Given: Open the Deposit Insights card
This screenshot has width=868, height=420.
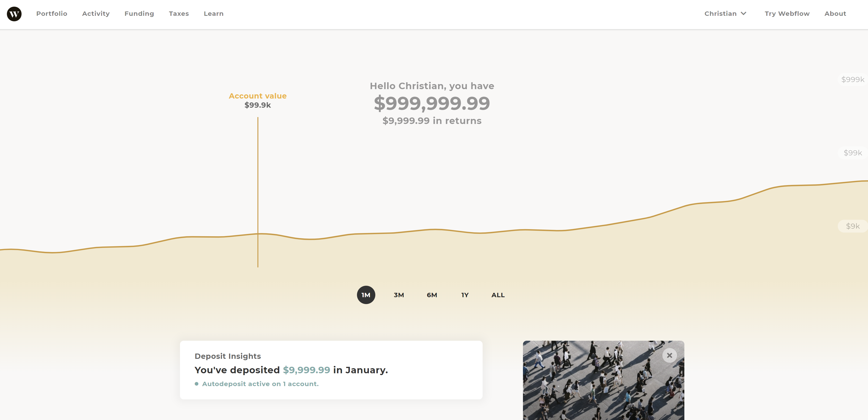Looking at the screenshot, I should (331, 370).
